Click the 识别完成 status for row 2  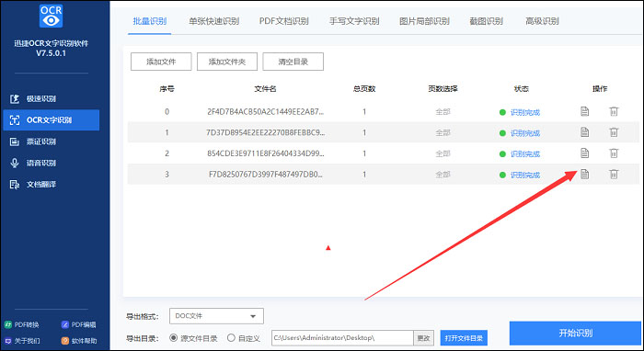[525, 154]
